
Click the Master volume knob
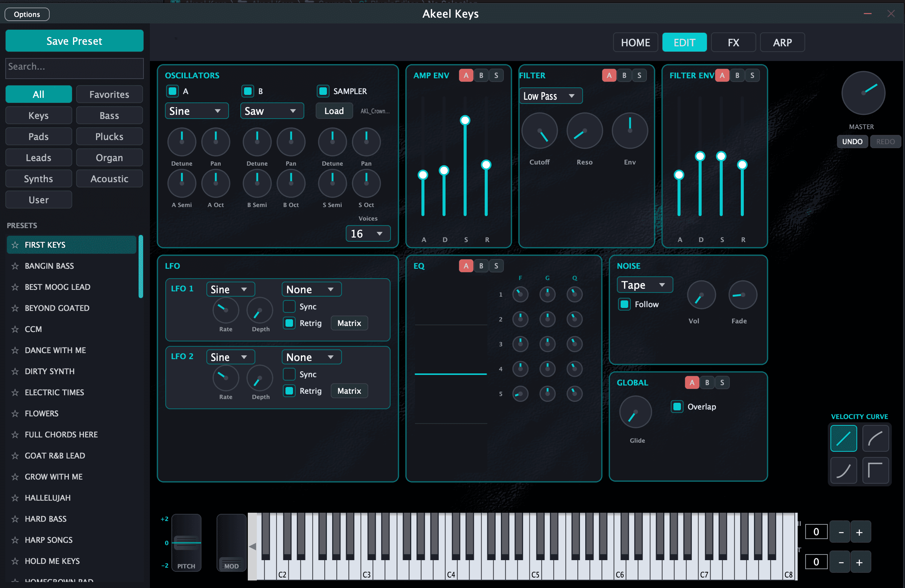[x=863, y=93]
